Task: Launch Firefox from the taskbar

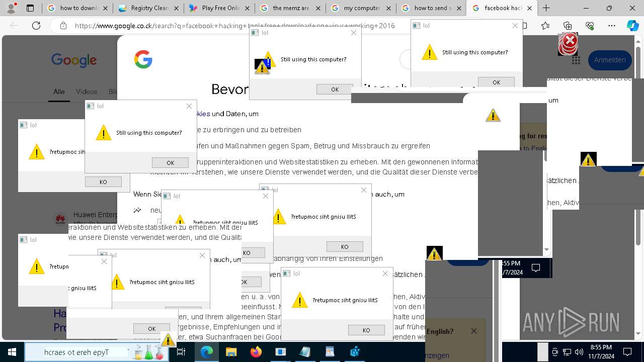Action: pyautogui.click(x=256, y=352)
